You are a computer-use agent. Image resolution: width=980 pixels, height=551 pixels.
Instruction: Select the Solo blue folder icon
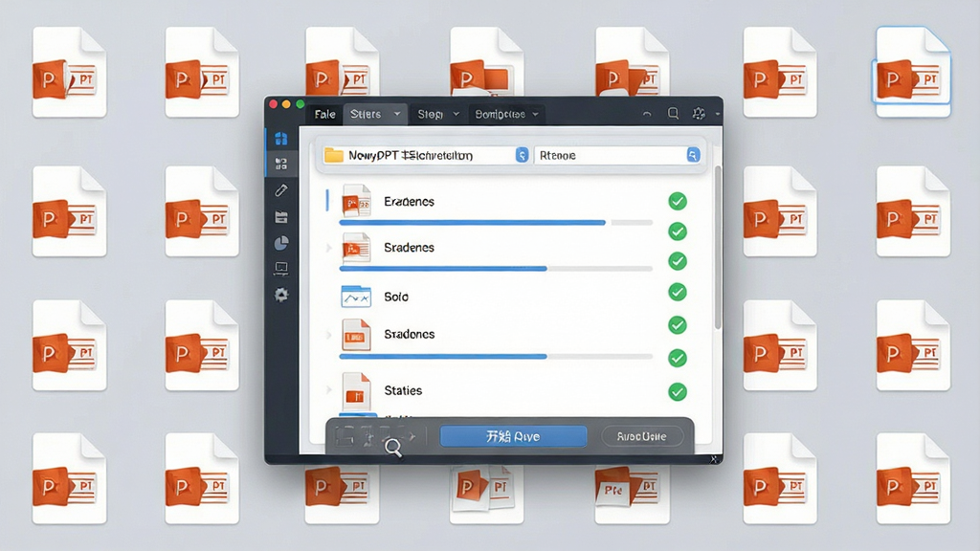click(x=356, y=297)
